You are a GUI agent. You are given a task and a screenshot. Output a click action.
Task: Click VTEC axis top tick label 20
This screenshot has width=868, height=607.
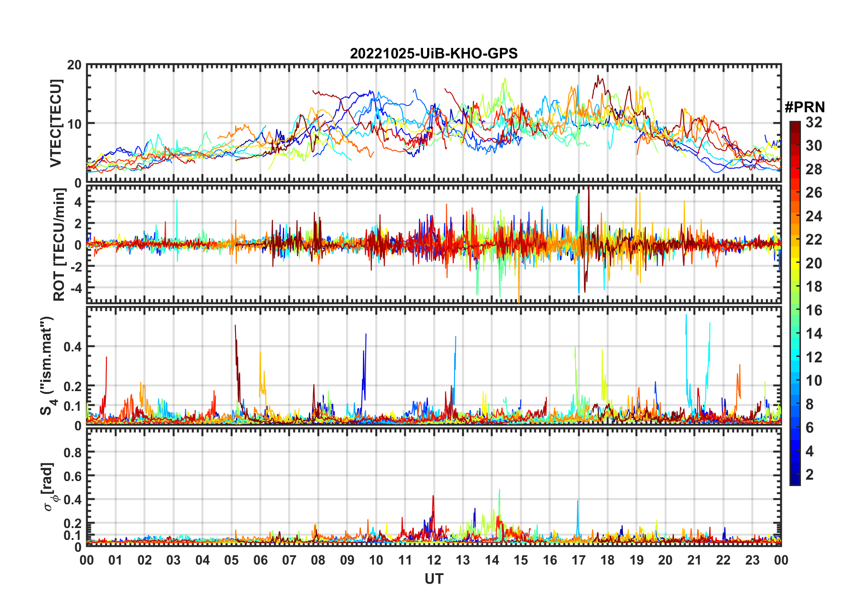(x=74, y=65)
